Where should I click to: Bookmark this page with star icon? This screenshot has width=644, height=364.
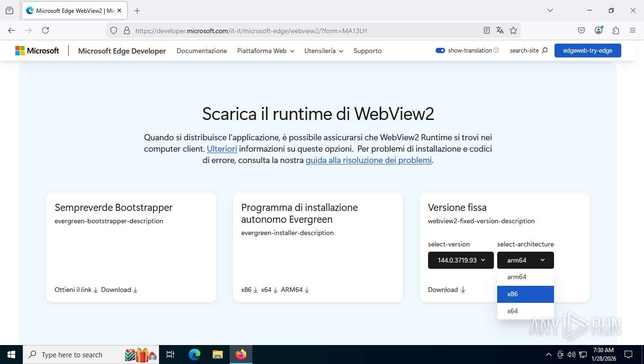513,30
